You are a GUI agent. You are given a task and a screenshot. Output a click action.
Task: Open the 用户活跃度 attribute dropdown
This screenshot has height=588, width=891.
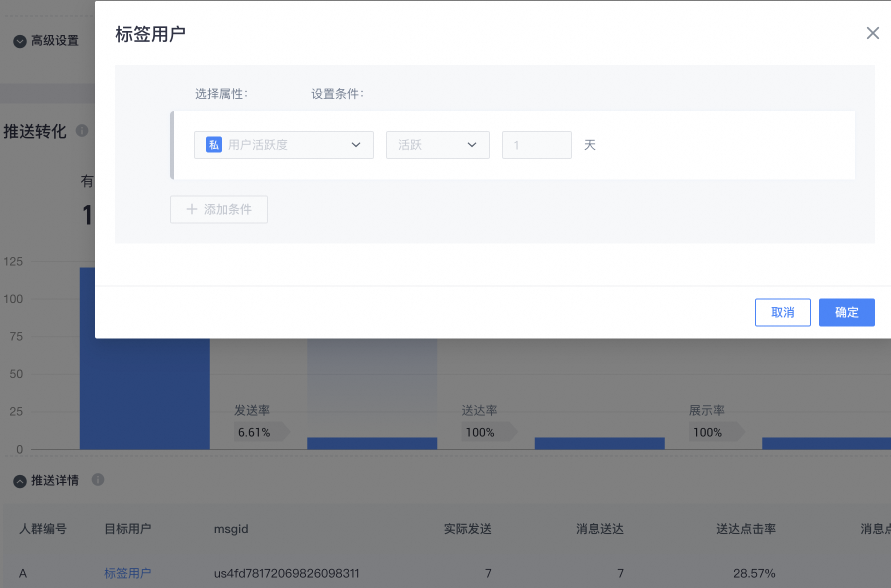(283, 145)
